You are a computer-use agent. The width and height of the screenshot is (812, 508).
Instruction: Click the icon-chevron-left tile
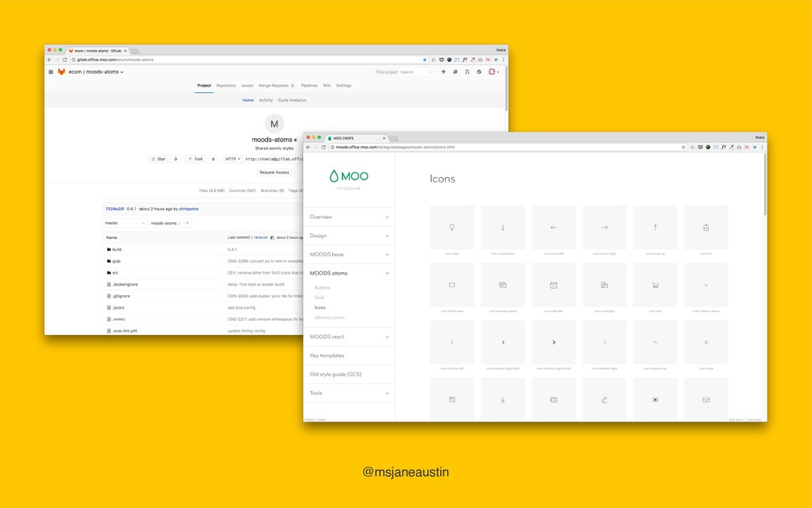point(451,342)
